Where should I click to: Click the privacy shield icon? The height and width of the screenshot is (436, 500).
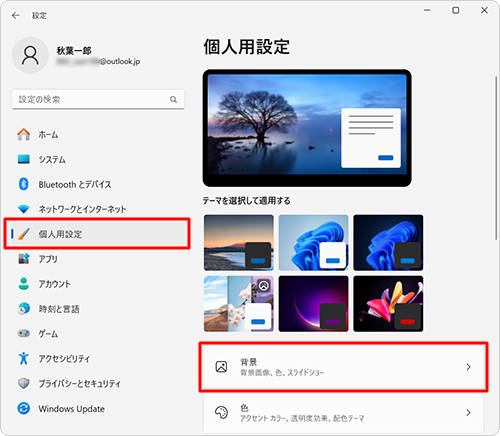[x=24, y=383]
